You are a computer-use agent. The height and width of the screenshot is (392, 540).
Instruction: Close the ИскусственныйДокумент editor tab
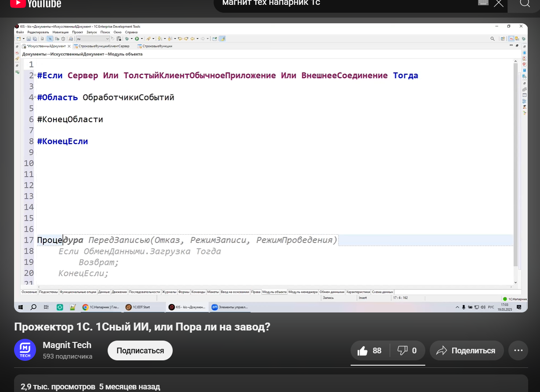tap(69, 46)
